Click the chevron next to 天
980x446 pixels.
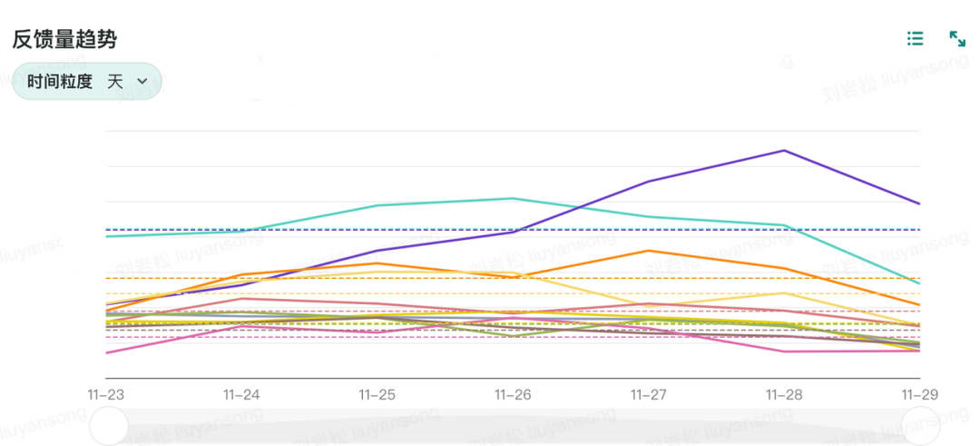(142, 81)
